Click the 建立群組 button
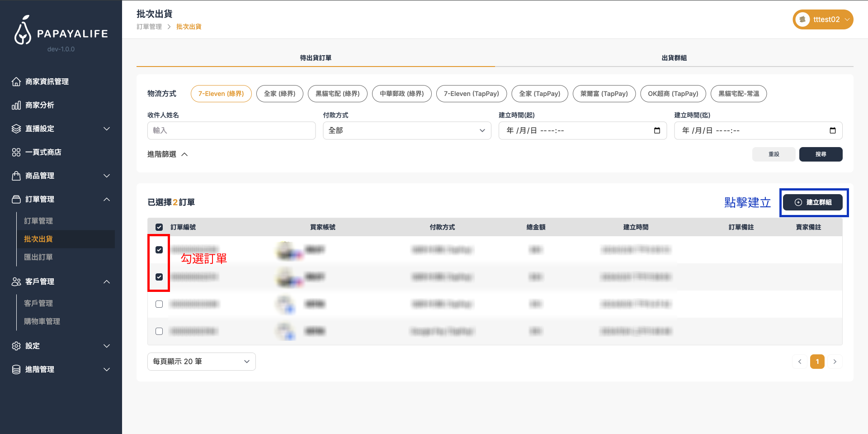Viewport: 868px width, 434px height. pyautogui.click(x=813, y=202)
